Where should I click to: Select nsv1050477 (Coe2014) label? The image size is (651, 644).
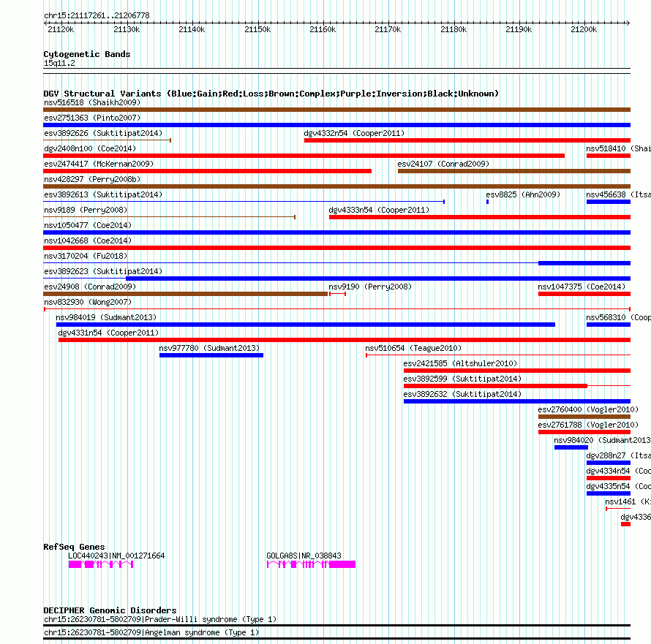(x=88, y=225)
